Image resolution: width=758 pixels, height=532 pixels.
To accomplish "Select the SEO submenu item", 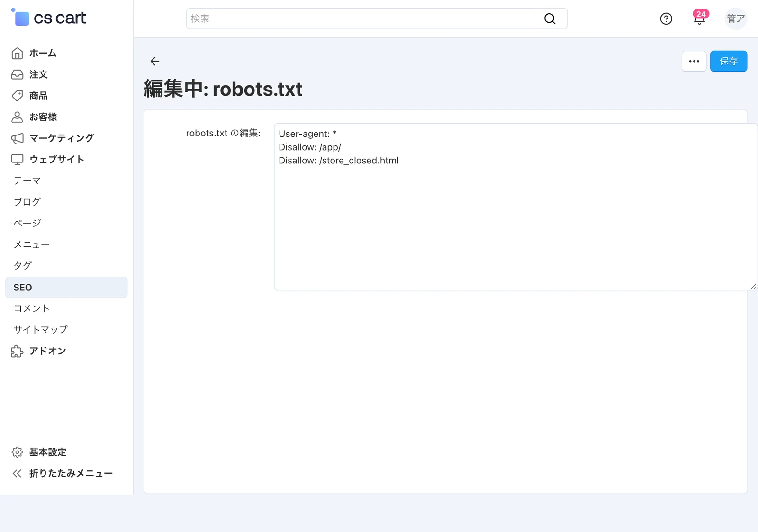I will point(66,287).
